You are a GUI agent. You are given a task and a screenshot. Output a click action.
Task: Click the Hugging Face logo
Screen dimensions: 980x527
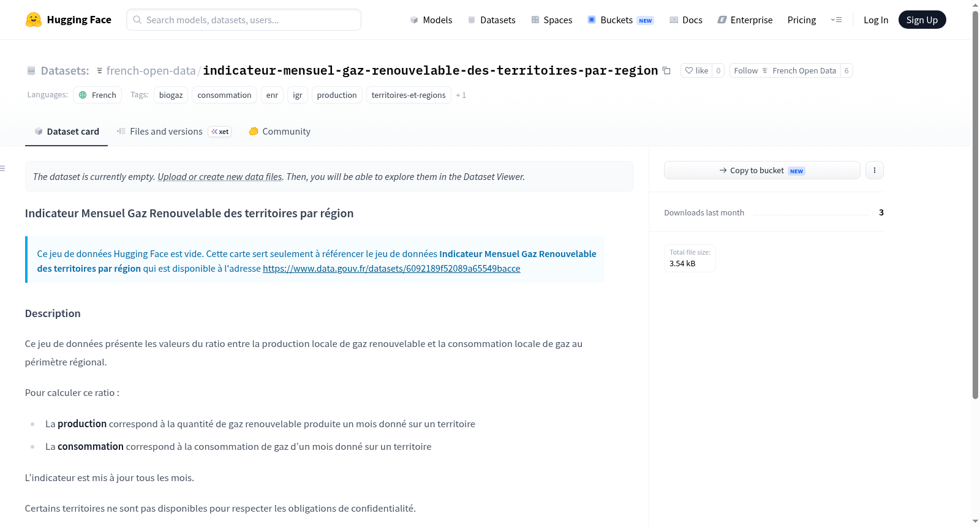[68, 20]
